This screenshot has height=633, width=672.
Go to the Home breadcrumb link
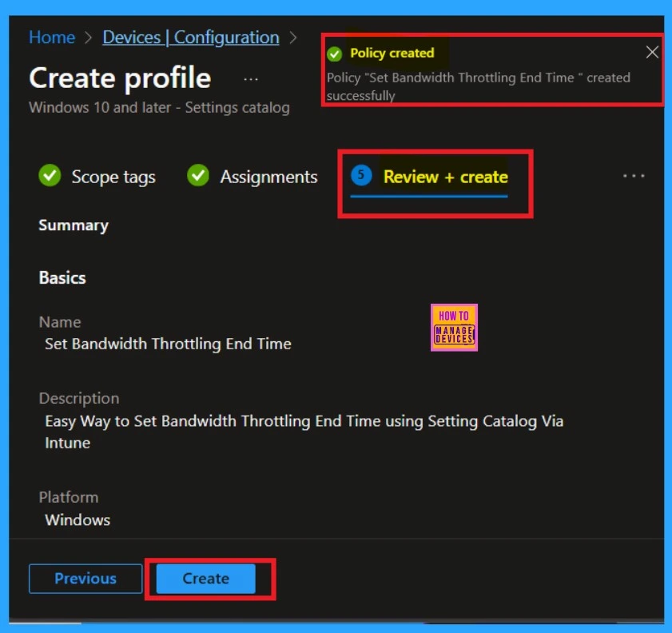pyautogui.click(x=52, y=38)
